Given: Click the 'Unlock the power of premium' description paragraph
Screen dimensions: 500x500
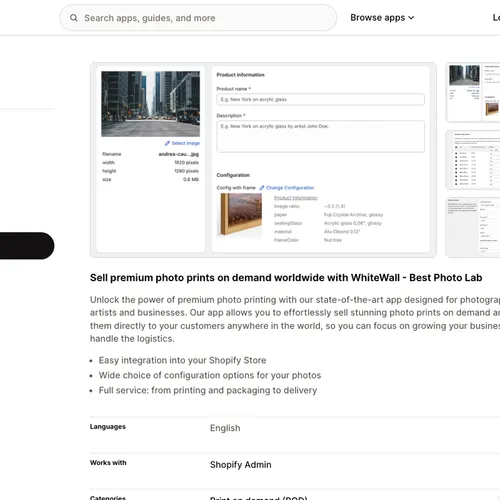Looking at the screenshot, I should (x=295, y=319).
